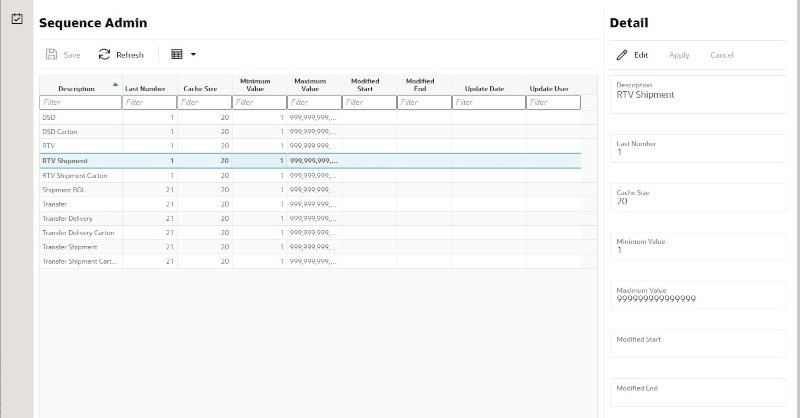
Task: Click the Refresh arrows icon
Action: (104, 54)
